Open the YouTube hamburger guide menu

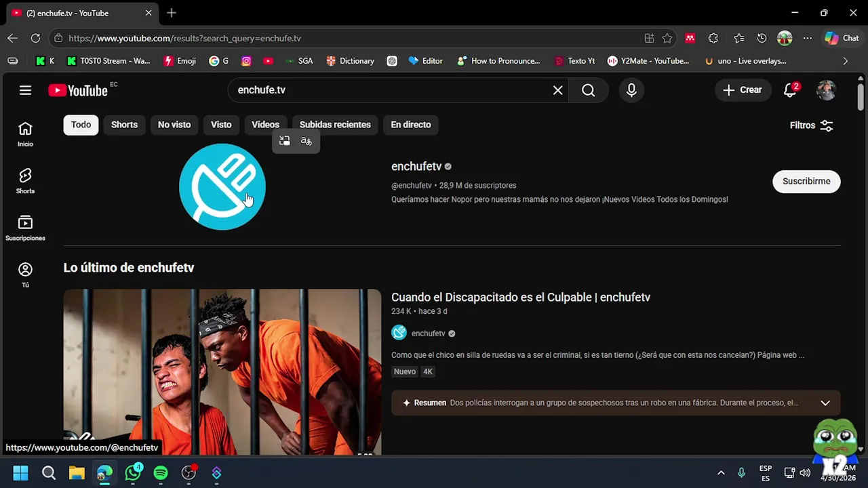tap(25, 90)
